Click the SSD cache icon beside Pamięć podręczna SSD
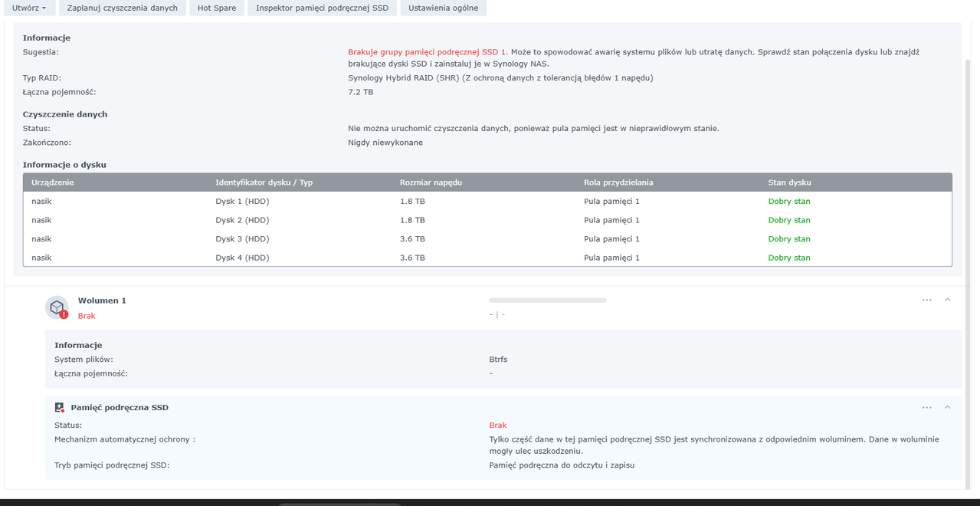The image size is (980, 506). (59, 408)
